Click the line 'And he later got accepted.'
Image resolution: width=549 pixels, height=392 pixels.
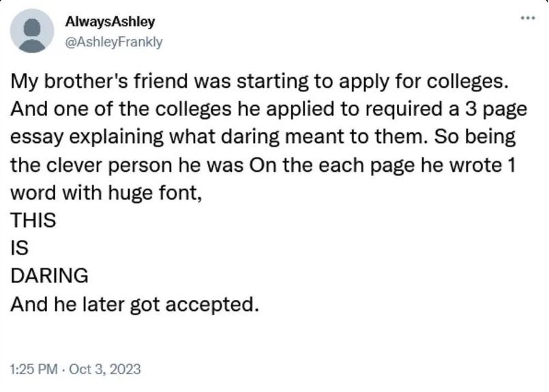(134, 303)
